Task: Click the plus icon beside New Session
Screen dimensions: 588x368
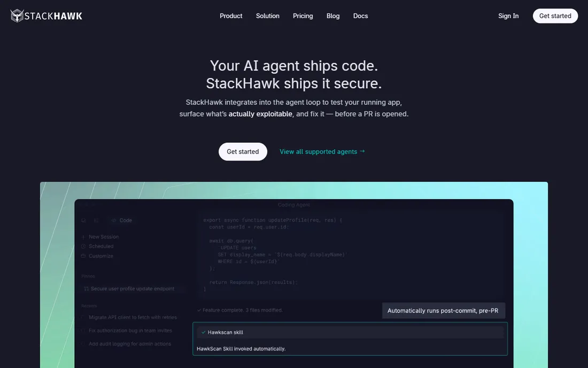Action: tap(83, 237)
